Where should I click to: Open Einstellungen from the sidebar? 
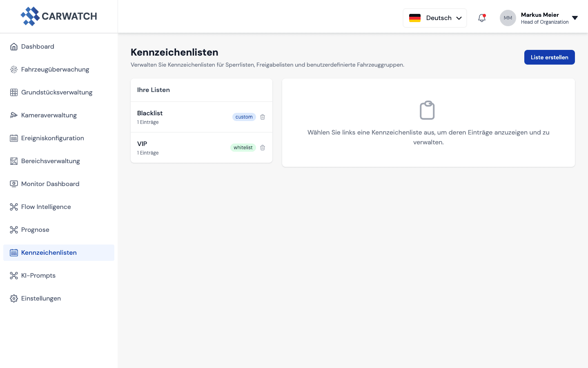pyautogui.click(x=41, y=298)
